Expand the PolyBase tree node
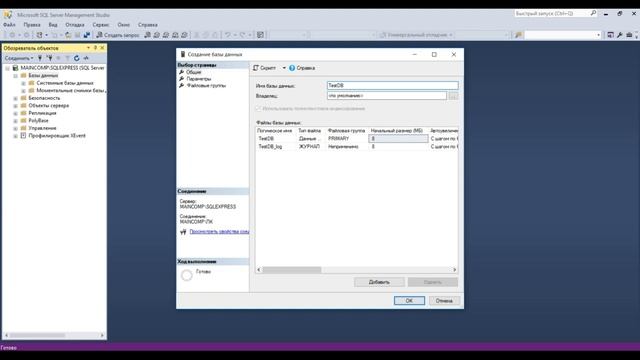The height and width of the screenshot is (360, 640). [16, 121]
